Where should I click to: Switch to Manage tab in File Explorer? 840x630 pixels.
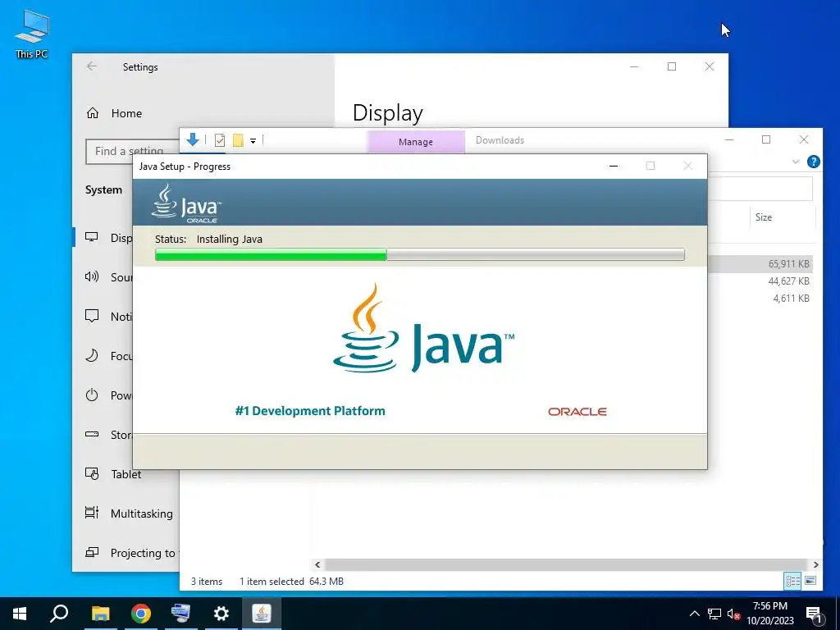[x=416, y=142]
